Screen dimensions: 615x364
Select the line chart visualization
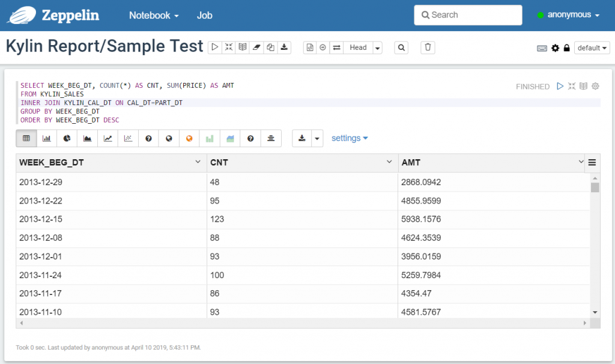[x=108, y=138]
